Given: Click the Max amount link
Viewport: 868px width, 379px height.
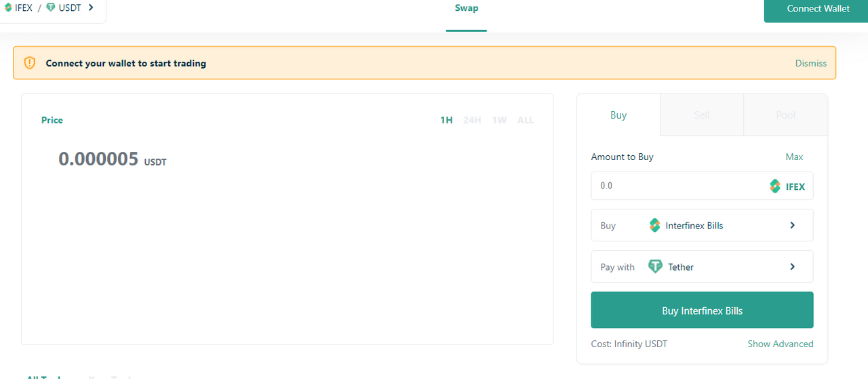Looking at the screenshot, I should [794, 157].
